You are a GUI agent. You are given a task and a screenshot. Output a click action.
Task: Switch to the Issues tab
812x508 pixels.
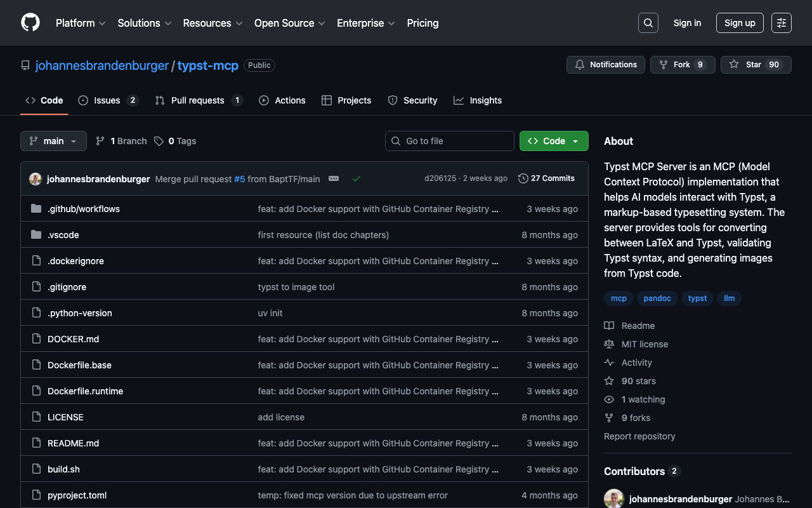tap(108, 100)
